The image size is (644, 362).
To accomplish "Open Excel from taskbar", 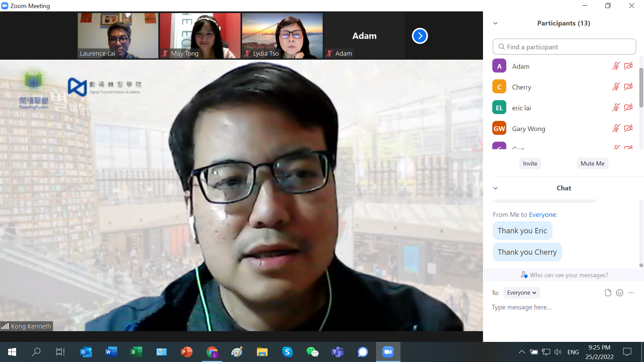I will coord(136,352).
